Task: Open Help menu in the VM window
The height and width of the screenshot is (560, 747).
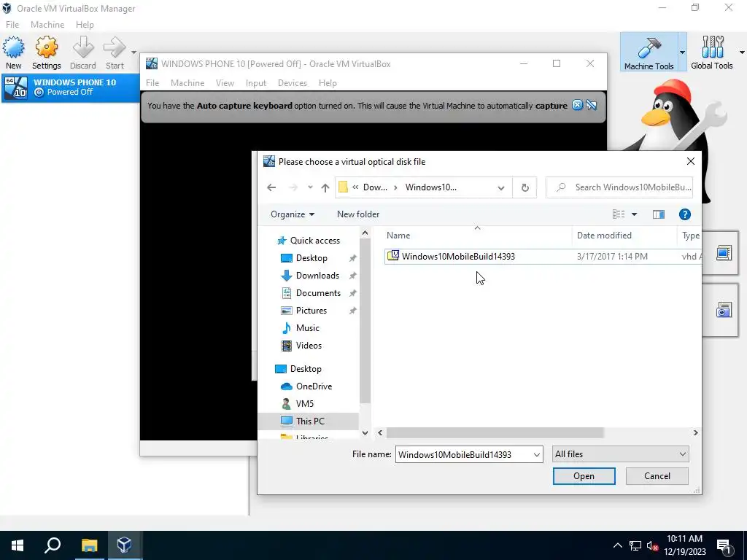Action: point(328,83)
